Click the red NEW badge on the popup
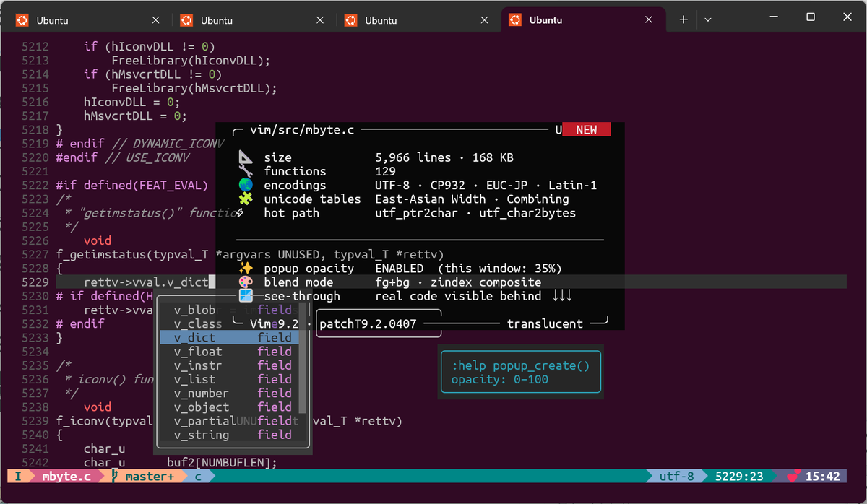 coord(586,130)
